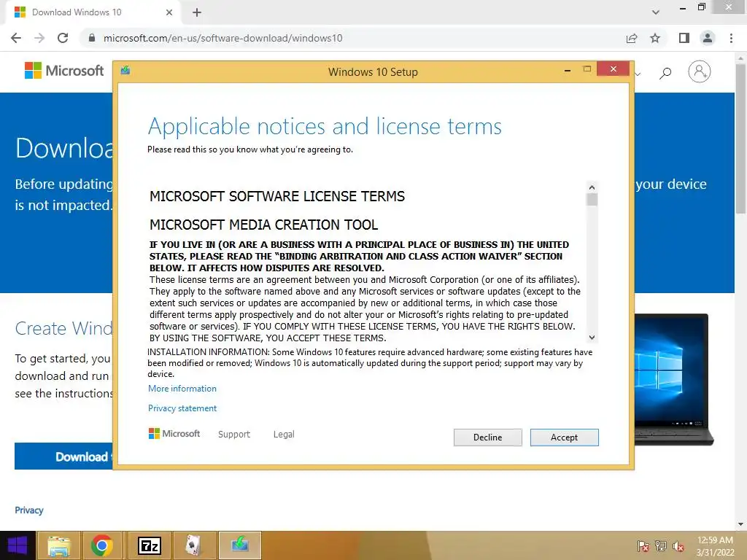Close the Download Windows 10 tab

pyautogui.click(x=169, y=12)
